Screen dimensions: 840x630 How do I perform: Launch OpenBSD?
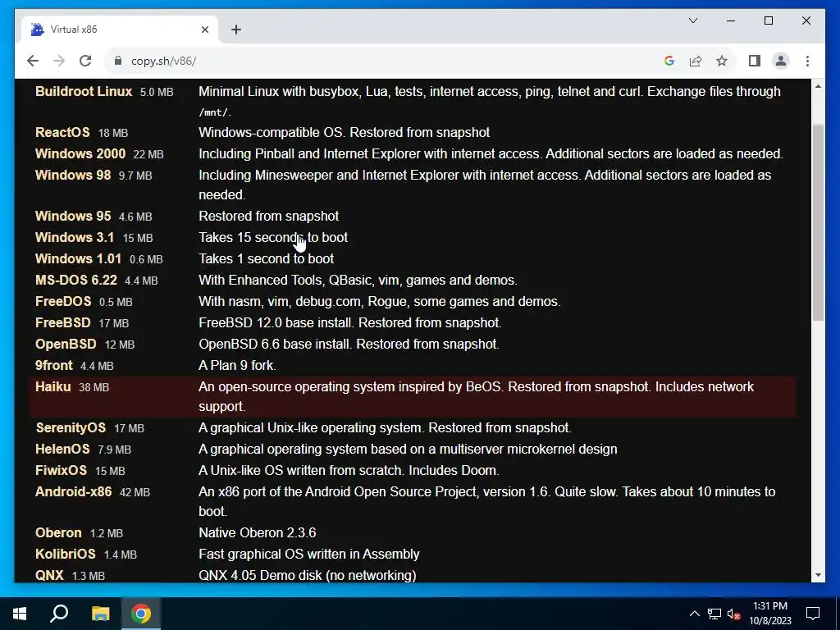point(66,345)
